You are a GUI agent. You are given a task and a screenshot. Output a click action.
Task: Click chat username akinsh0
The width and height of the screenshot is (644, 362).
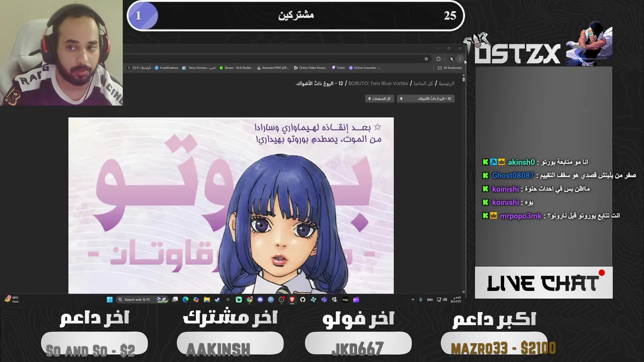[521, 162]
